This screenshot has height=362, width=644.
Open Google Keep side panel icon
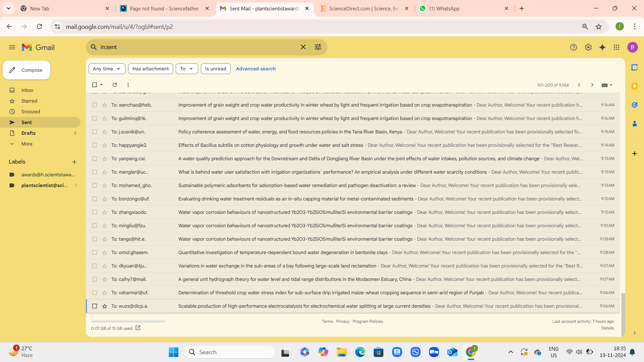pos(634,86)
